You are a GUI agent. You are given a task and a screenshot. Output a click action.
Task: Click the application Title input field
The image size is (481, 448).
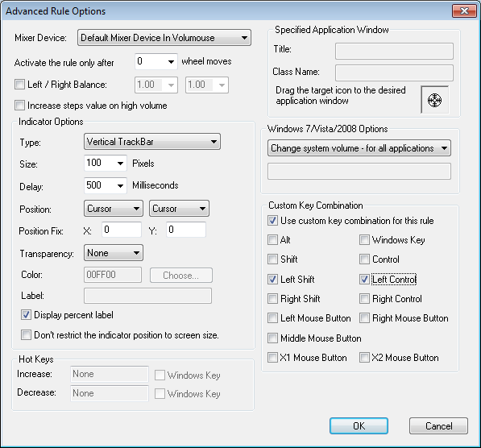394,51
